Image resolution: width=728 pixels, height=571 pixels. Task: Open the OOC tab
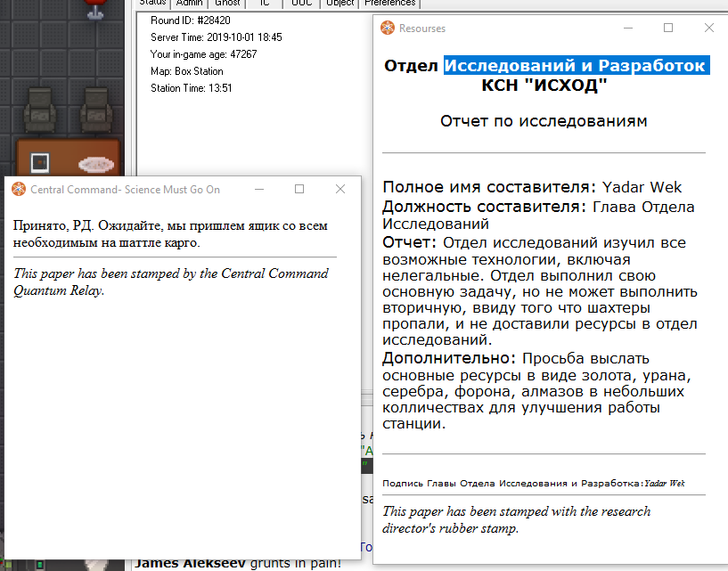[x=300, y=4]
